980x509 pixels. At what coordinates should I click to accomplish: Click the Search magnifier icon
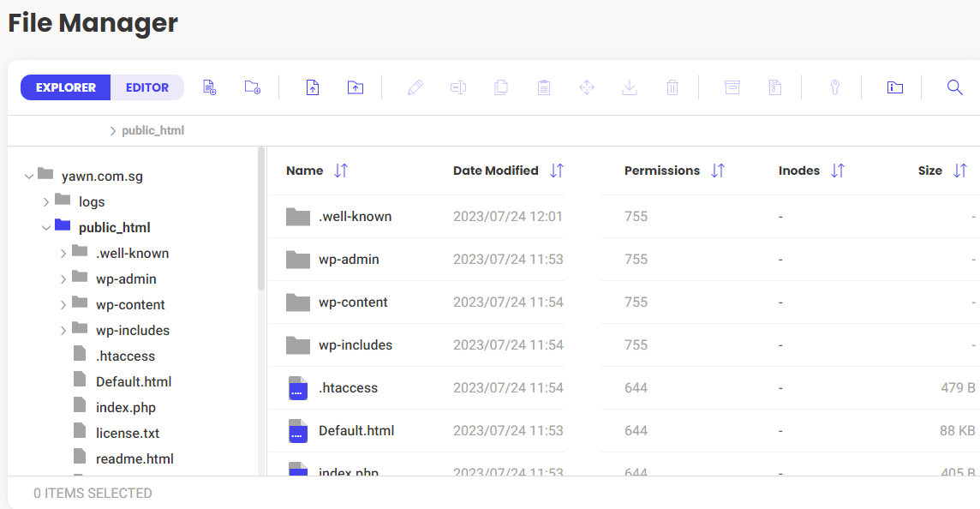[x=954, y=87]
